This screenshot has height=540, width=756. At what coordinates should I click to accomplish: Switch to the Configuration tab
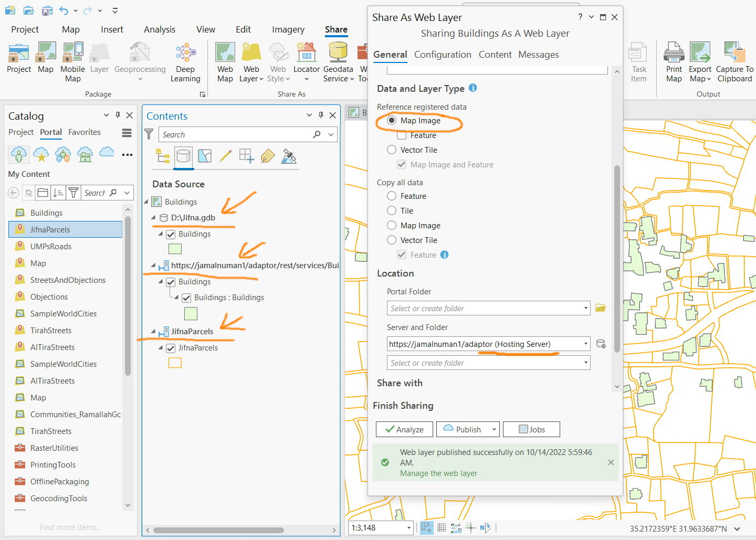443,54
